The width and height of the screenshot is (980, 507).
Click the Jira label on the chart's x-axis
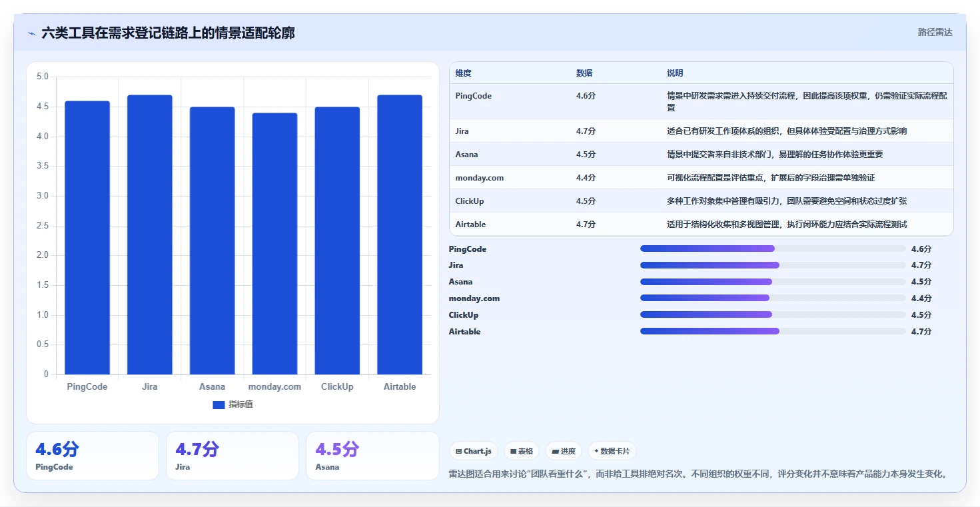(x=150, y=387)
